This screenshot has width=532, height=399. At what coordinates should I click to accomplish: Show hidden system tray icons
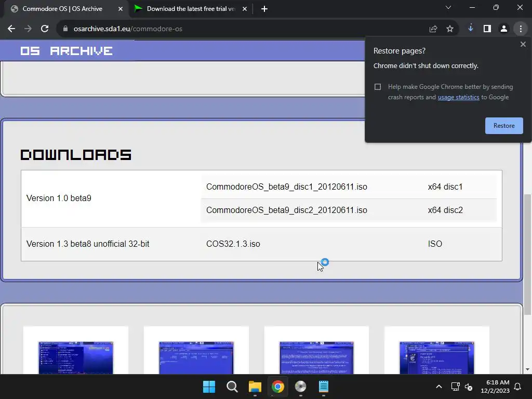pyautogui.click(x=438, y=387)
